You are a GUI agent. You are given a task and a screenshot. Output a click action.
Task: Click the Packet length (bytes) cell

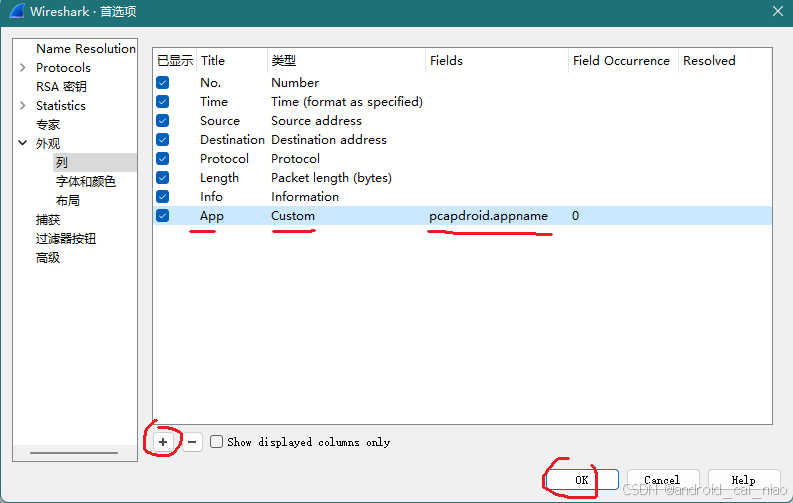point(331,178)
